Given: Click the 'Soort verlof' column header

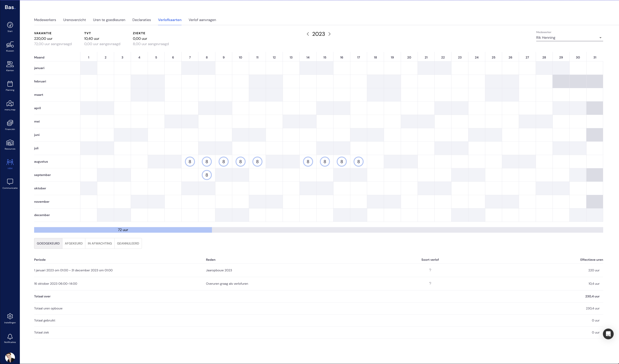Looking at the screenshot, I should 430,260.
